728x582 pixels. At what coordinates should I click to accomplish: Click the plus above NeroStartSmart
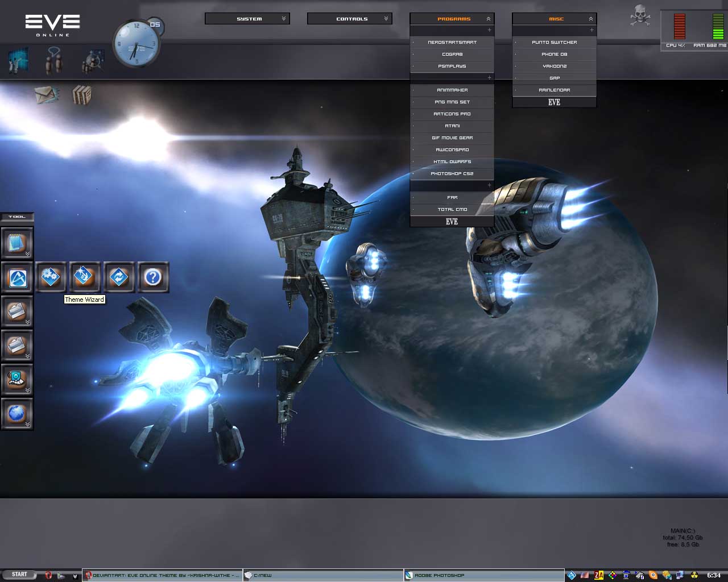point(489,30)
